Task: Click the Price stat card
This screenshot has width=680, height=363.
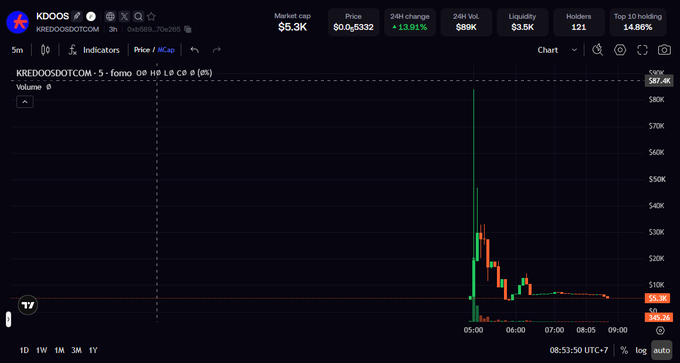Action: [353, 22]
